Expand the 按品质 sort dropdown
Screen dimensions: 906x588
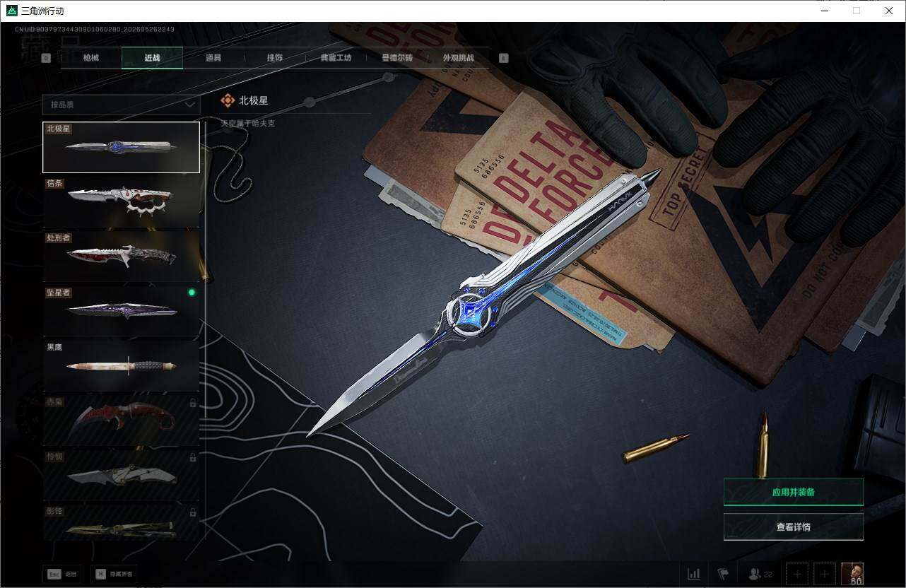coord(121,105)
